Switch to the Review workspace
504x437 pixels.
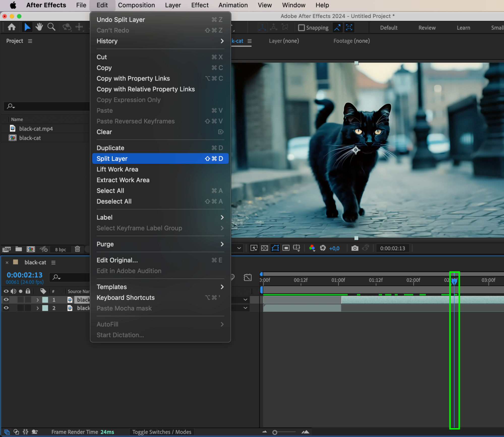(x=427, y=28)
